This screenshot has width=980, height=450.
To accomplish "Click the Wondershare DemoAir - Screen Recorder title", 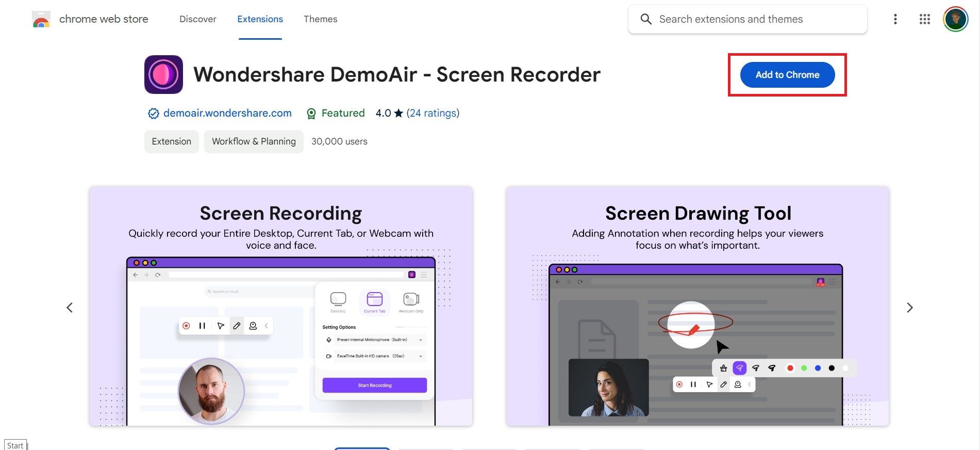I will (397, 74).
